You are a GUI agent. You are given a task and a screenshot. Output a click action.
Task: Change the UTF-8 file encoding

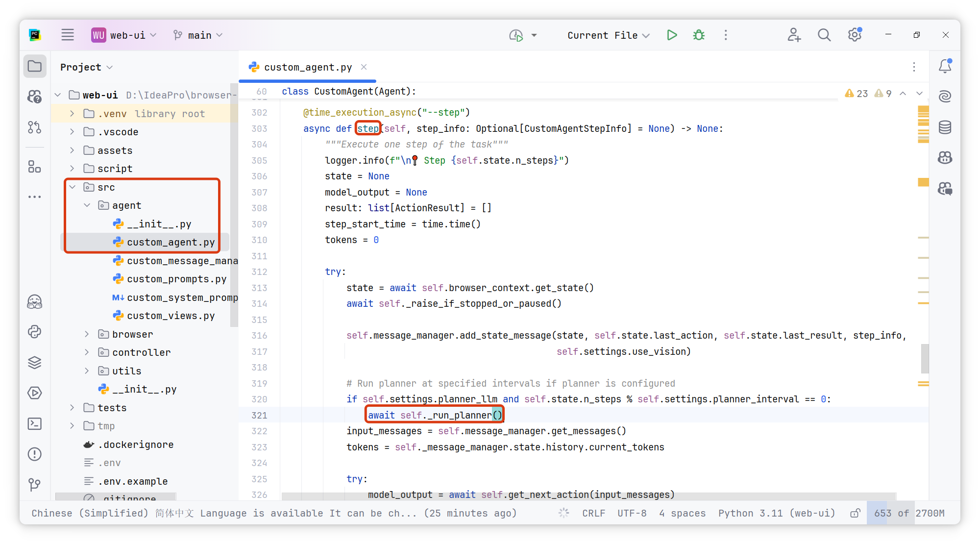pyautogui.click(x=632, y=513)
